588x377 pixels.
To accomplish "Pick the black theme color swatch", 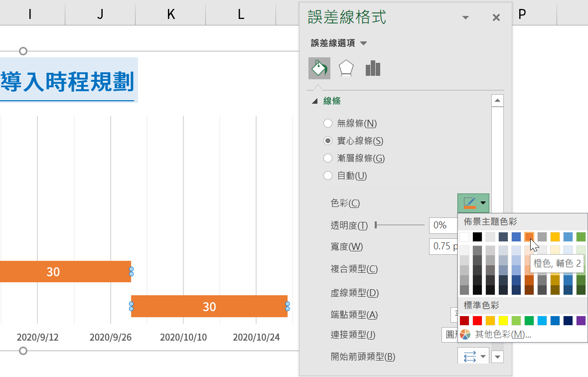I will [477, 237].
